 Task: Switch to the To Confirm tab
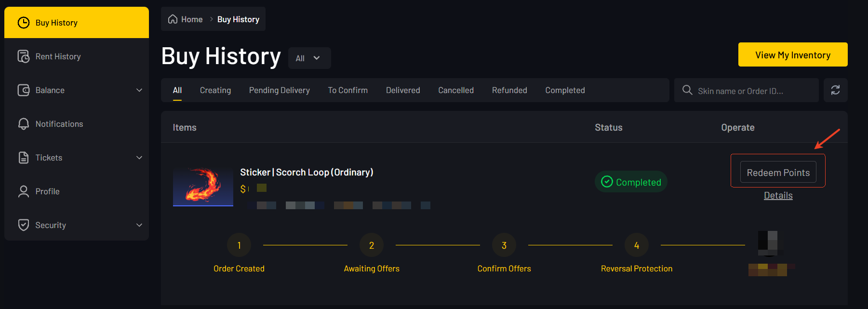point(347,90)
